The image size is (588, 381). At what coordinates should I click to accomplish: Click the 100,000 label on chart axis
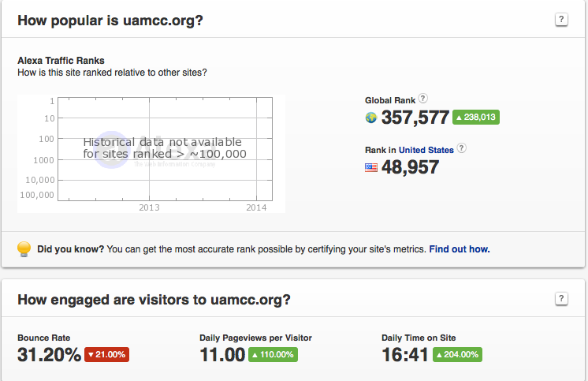[x=37, y=195]
